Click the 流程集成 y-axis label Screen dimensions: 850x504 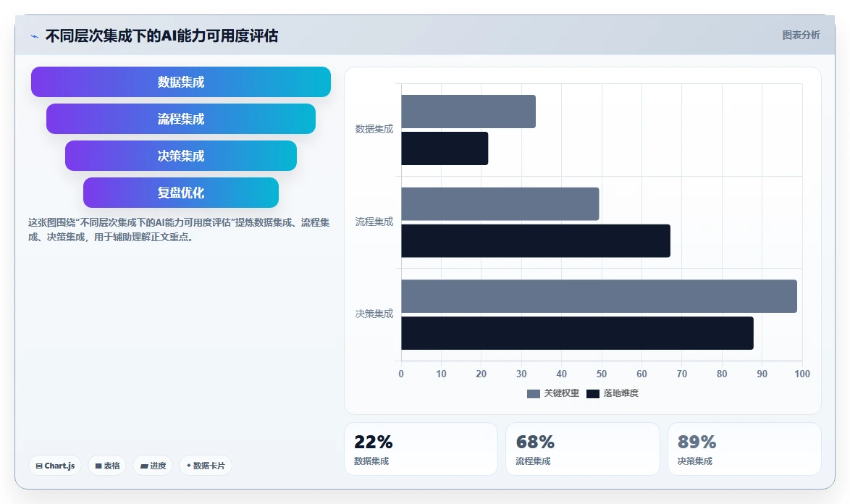pos(374,222)
